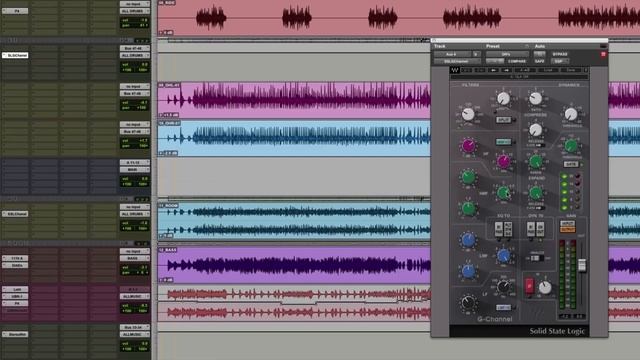This screenshot has height=360, width=640.
Task: Click the black LF frequency knob
Action: tap(503, 287)
